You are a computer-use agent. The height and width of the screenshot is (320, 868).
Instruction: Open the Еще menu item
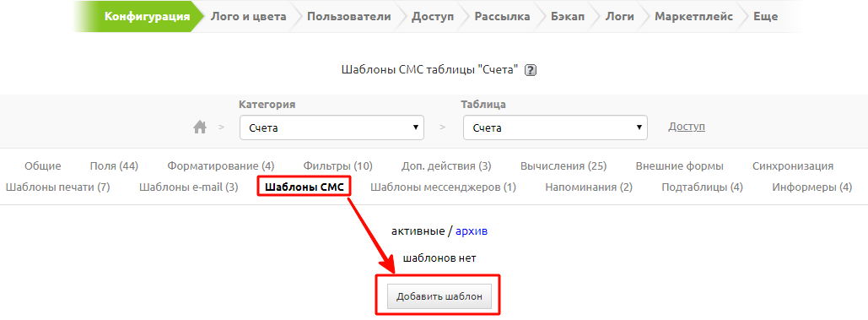click(x=765, y=17)
